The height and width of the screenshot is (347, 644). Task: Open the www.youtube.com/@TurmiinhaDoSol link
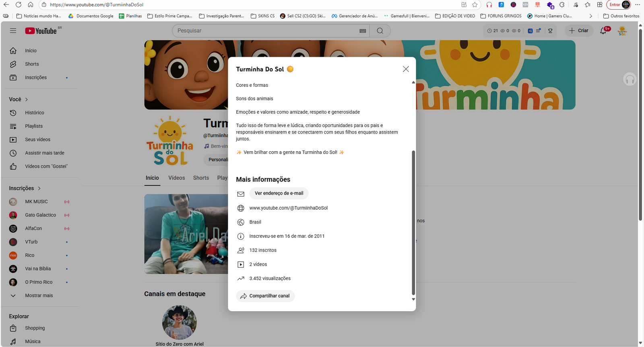coord(289,208)
